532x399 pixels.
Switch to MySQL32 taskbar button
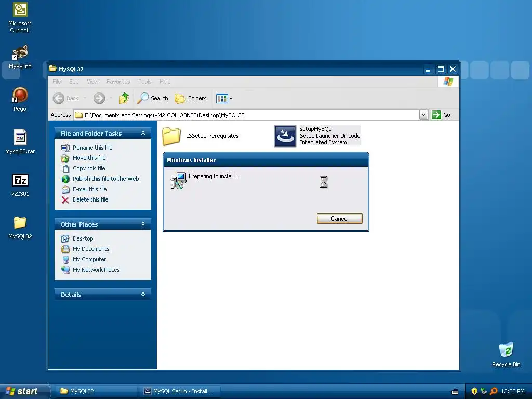(x=97, y=391)
